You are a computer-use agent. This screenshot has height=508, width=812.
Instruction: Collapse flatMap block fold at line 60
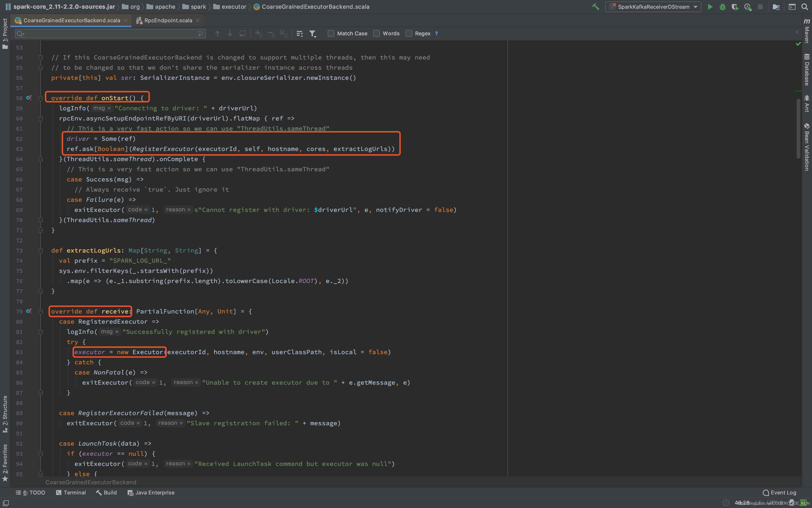tap(41, 118)
